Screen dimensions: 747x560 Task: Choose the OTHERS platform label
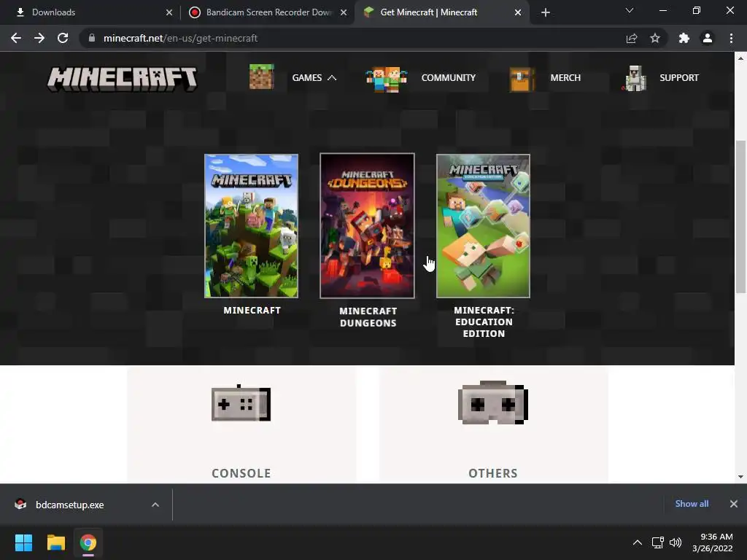(493, 473)
